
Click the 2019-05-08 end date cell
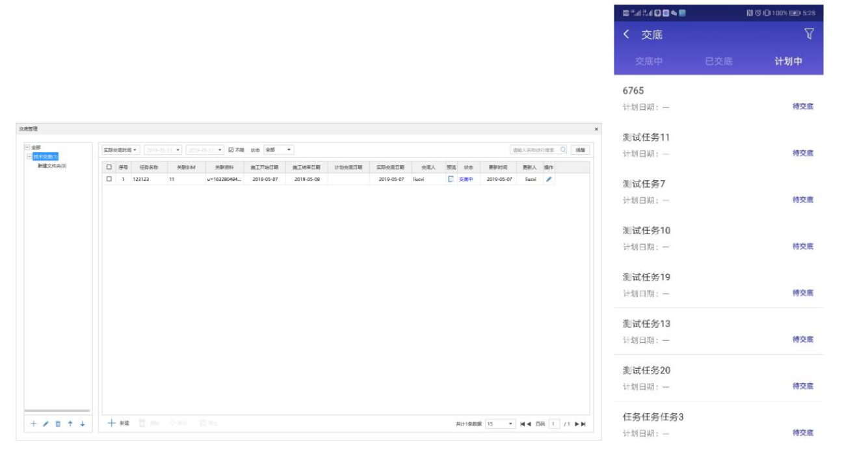point(307,179)
